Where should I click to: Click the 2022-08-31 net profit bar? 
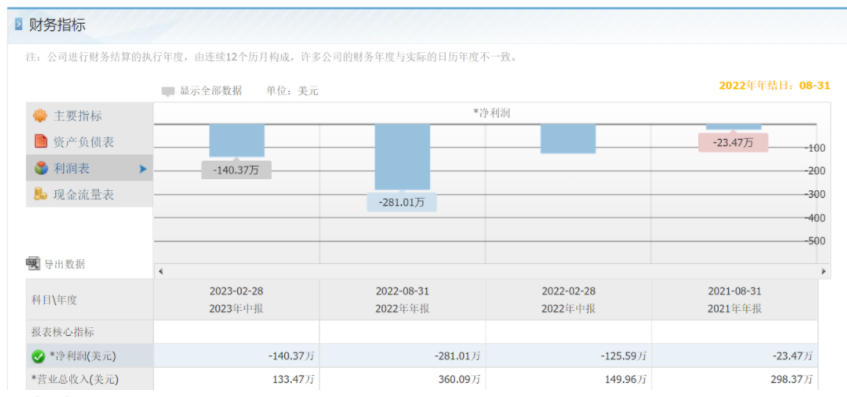click(x=402, y=157)
